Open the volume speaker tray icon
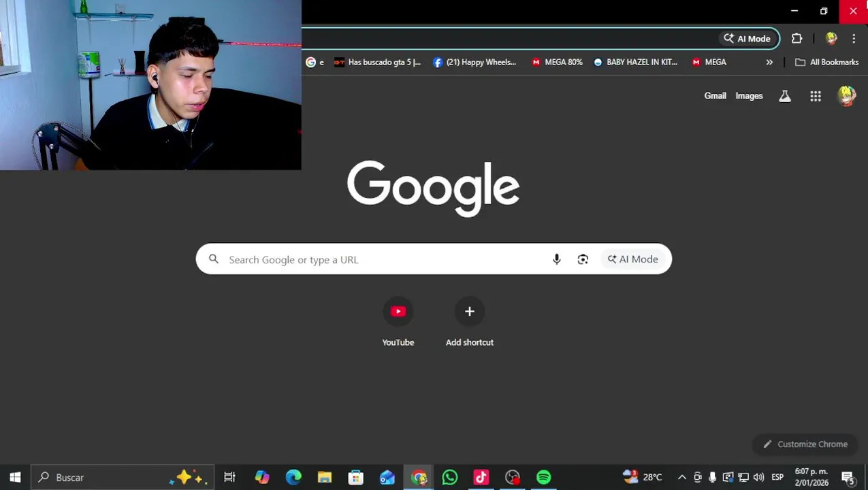Screen dimensions: 868x490 [x=758, y=478]
